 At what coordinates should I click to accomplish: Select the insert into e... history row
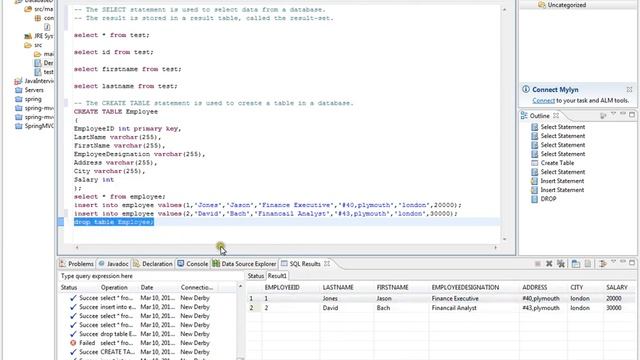click(x=147, y=307)
